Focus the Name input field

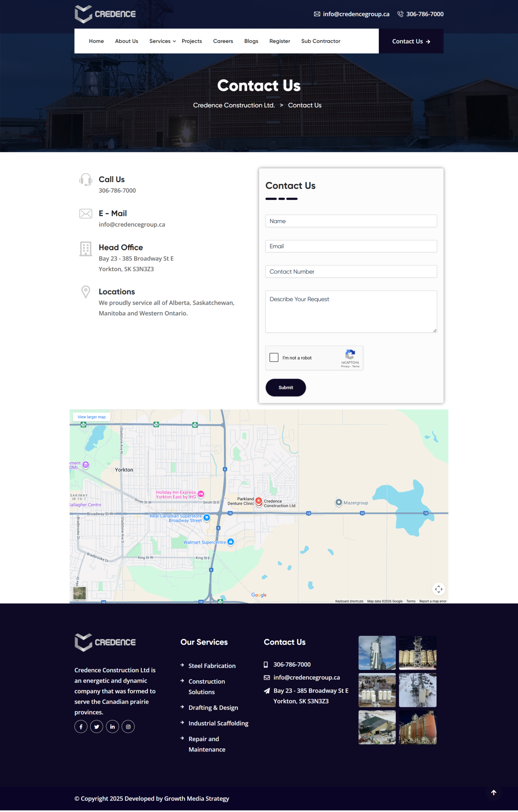351,221
